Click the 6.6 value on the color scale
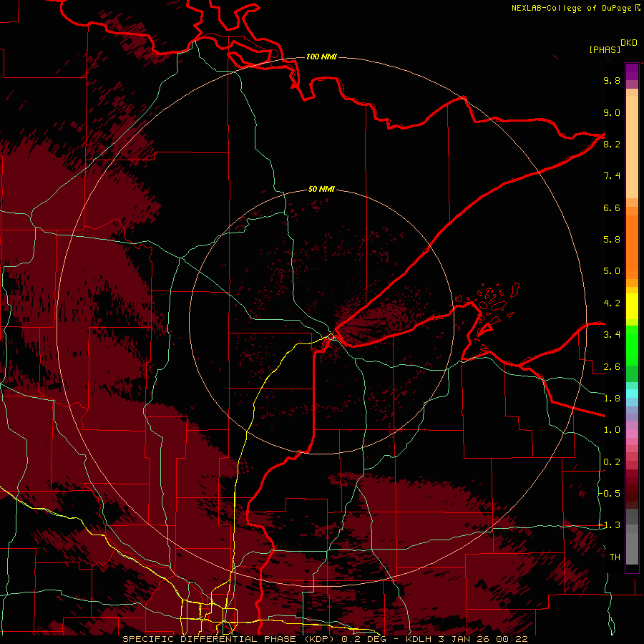Screen dimensions: 644x644 click(x=612, y=208)
